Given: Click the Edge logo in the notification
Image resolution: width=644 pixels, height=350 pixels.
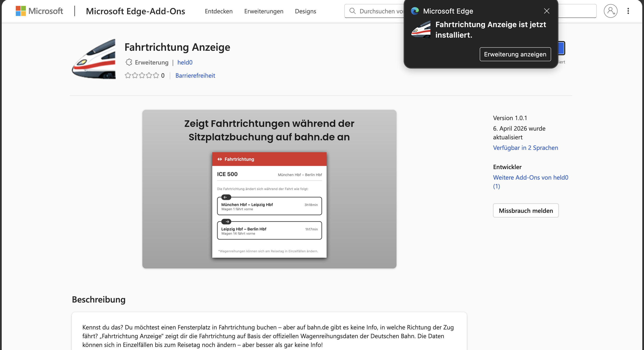Looking at the screenshot, I should pyautogui.click(x=415, y=11).
